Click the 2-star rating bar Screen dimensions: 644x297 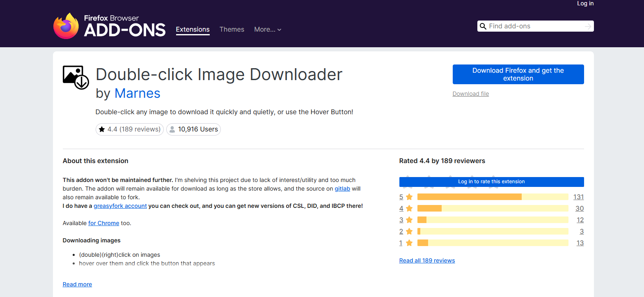click(x=493, y=231)
